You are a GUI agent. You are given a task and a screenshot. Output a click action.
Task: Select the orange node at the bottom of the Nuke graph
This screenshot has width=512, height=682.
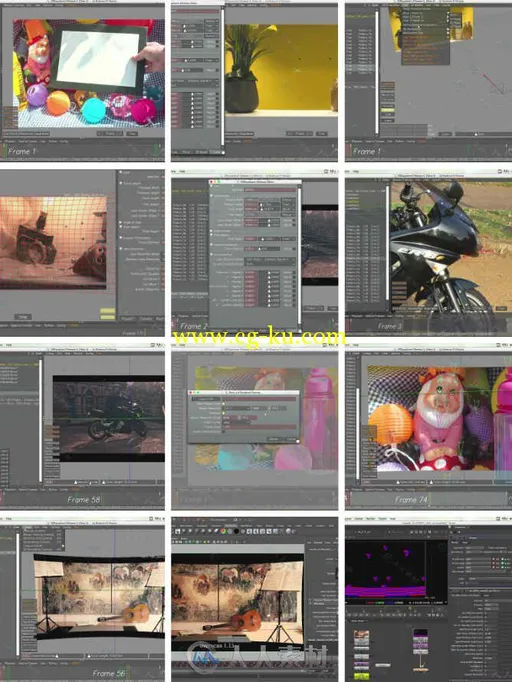(x=420, y=670)
